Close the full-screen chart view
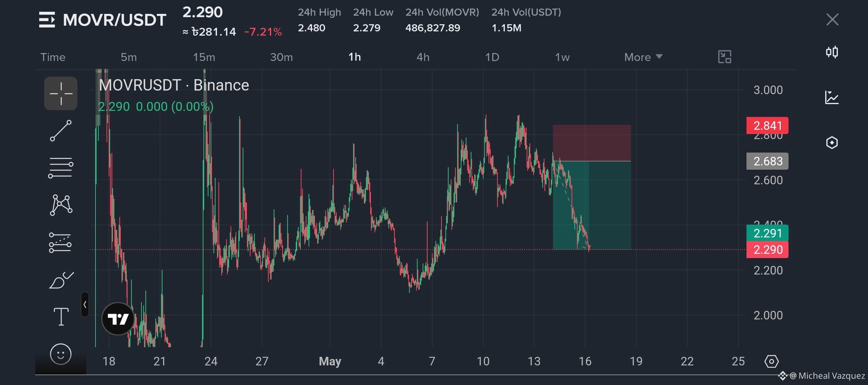This screenshot has width=868, height=385. coord(832,20)
